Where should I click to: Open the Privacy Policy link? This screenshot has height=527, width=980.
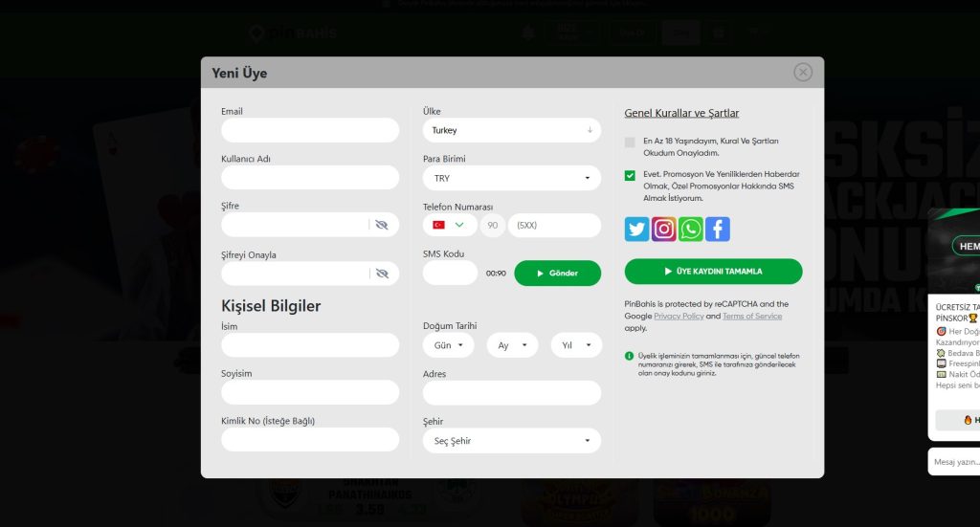pos(679,316)
